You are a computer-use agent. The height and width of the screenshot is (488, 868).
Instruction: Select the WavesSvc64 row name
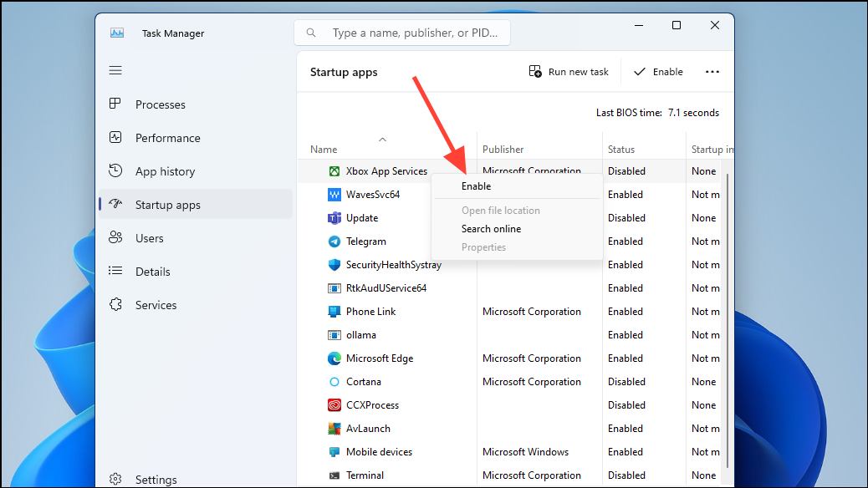point(373,195)
